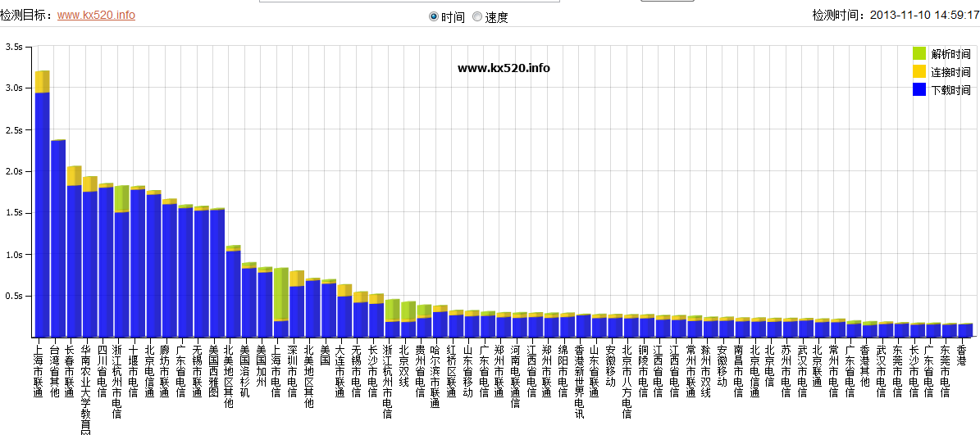The height and width of the screenshot is (435, 980).
Task: Click the green 解析时间 legend swatch
Action: click(919, 53)
